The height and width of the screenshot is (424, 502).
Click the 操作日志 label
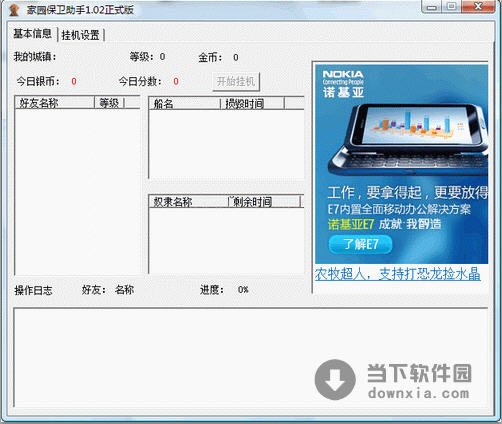pos(33,290)
